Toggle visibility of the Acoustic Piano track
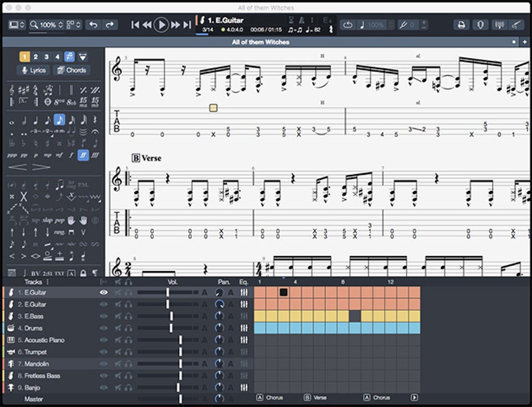Screen dimensions: 532x407 tap(103, 340)
